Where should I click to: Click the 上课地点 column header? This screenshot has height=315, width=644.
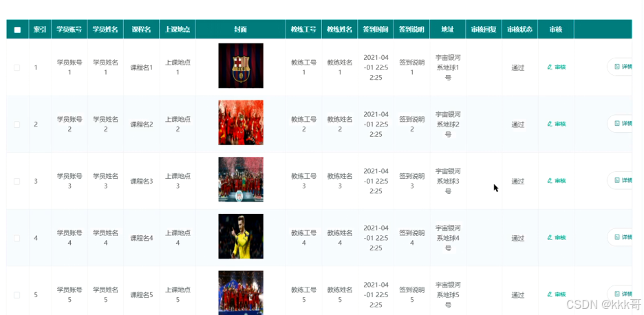click(x=178, y=30)
